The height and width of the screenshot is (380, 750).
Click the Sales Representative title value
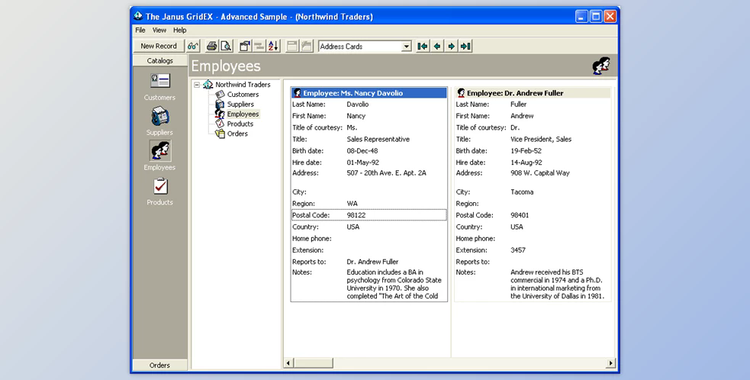click(x=378, y=139)
